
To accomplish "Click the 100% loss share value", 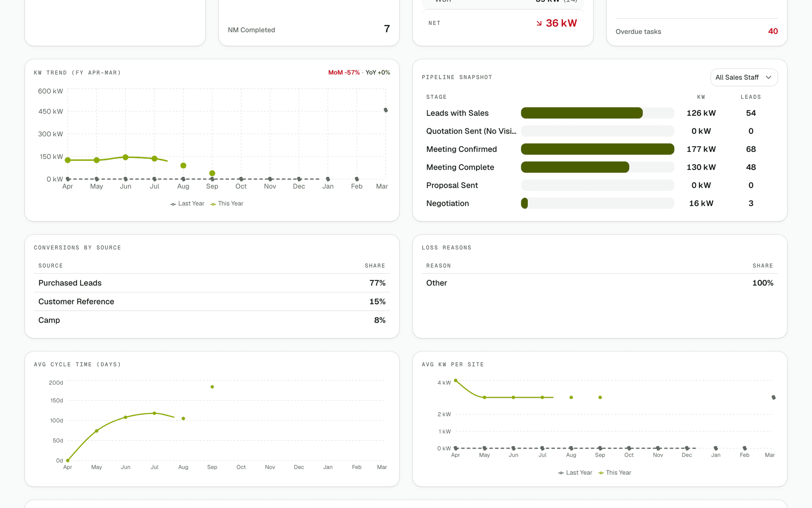I will point(762,283).
